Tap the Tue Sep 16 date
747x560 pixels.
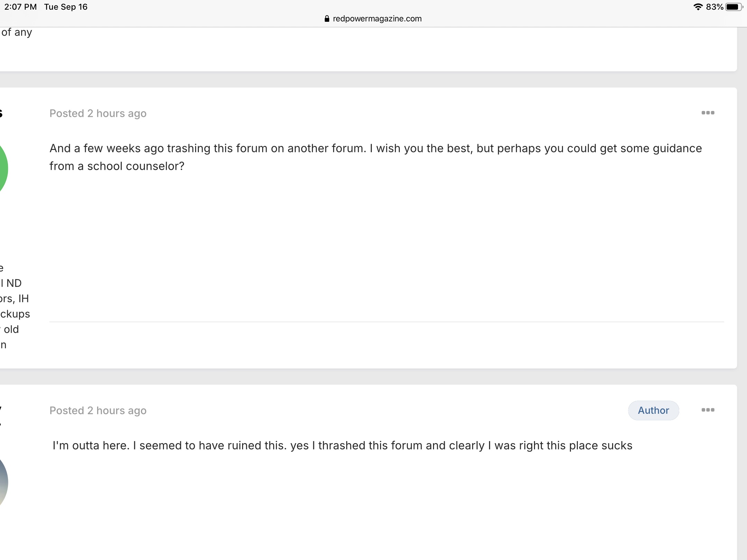(66, 7)
